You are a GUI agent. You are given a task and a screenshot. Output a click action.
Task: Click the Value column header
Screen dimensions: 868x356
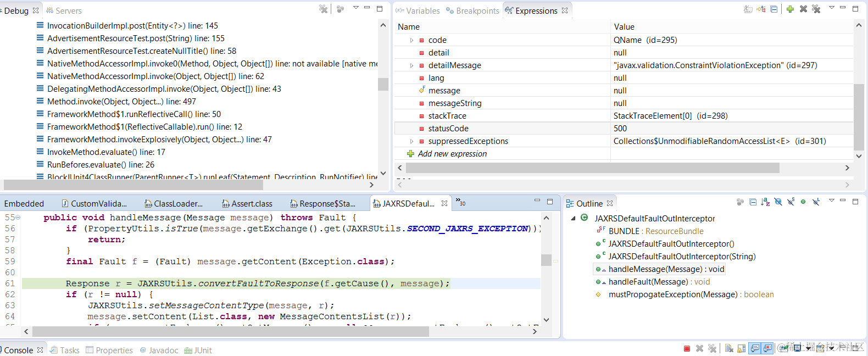[x=732, y=26]
